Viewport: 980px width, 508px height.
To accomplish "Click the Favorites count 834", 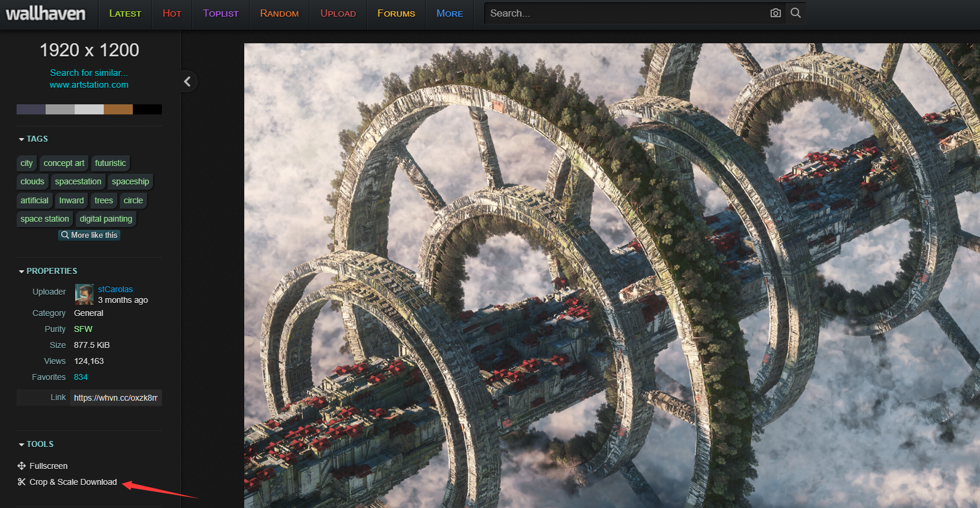I will [x=81, y=377].
